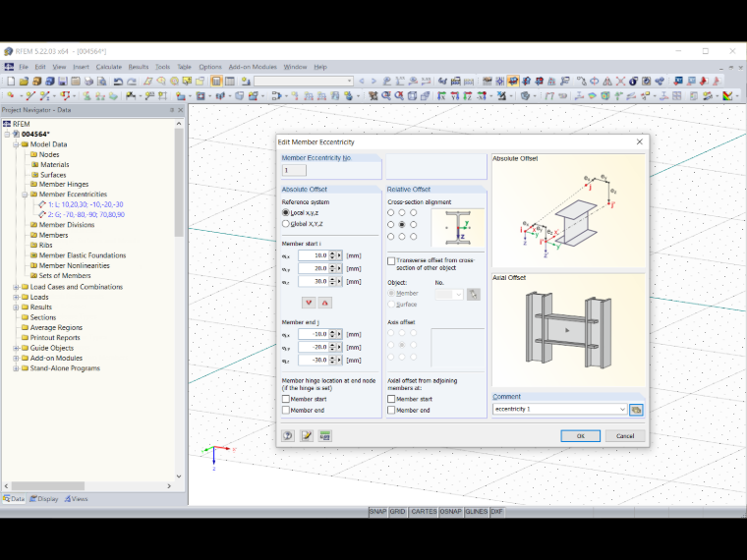747x560 pixels.
Task: Expand the Load Cases and Combinations node
Action: (16, 287)
